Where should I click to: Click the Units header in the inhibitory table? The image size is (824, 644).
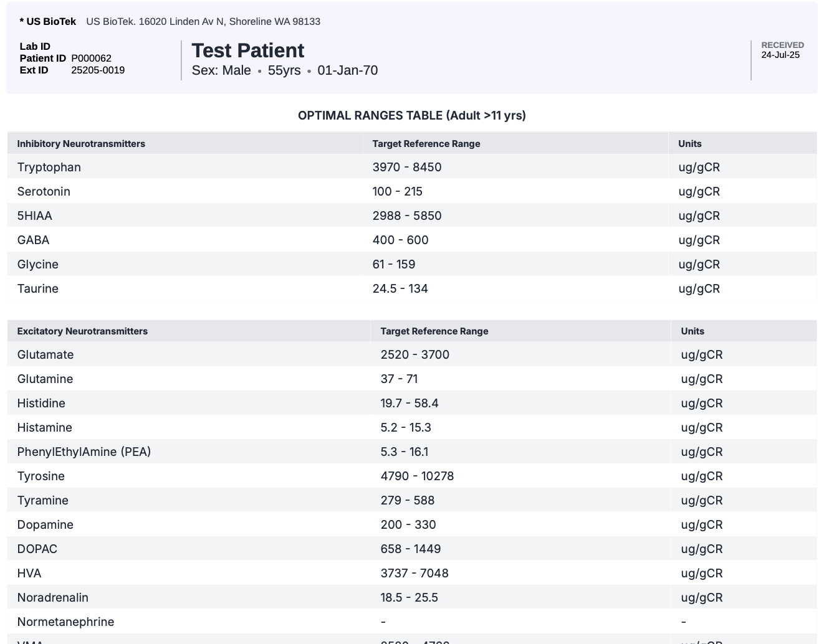[689, 144]
